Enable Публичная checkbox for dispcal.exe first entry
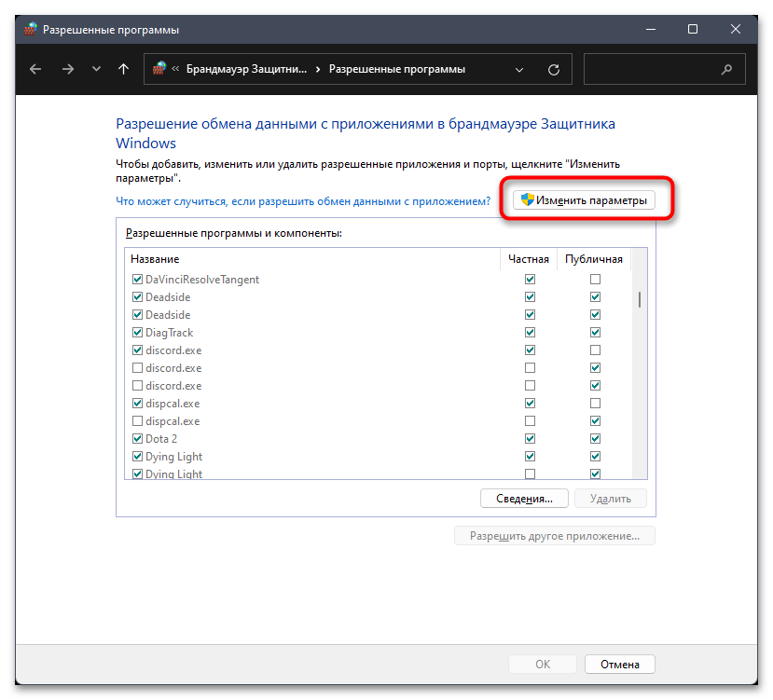Image resolution: width=773 pixels, height=700 pixels. coord(595,404)
